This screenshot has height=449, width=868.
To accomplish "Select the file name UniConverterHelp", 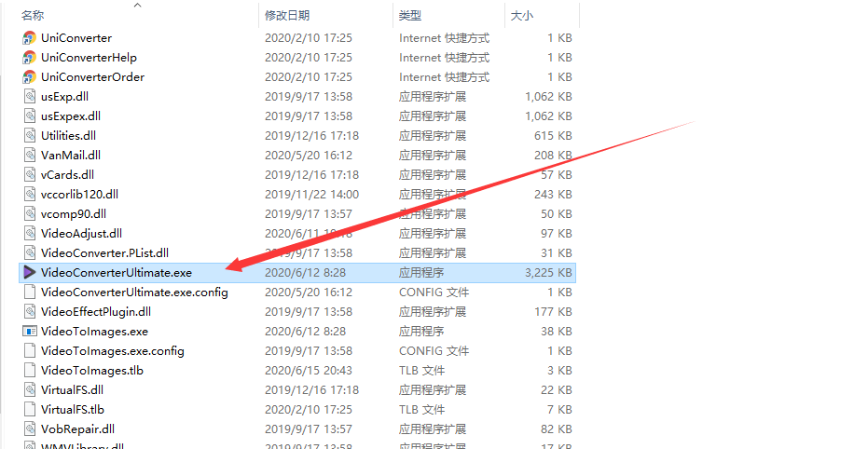I will 89,58.
